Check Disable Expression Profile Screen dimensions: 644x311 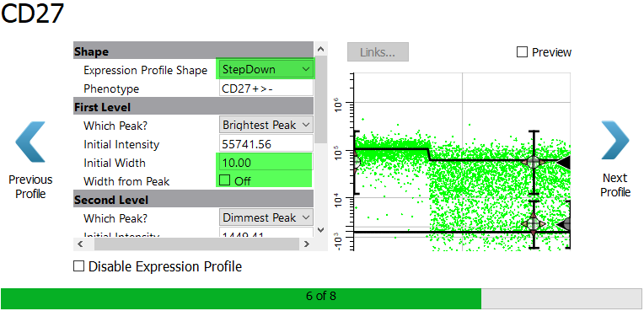(x=78, y=266)
